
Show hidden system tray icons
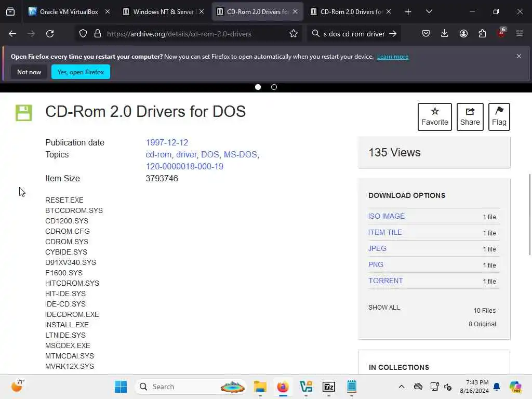click(x=402, y=387)
